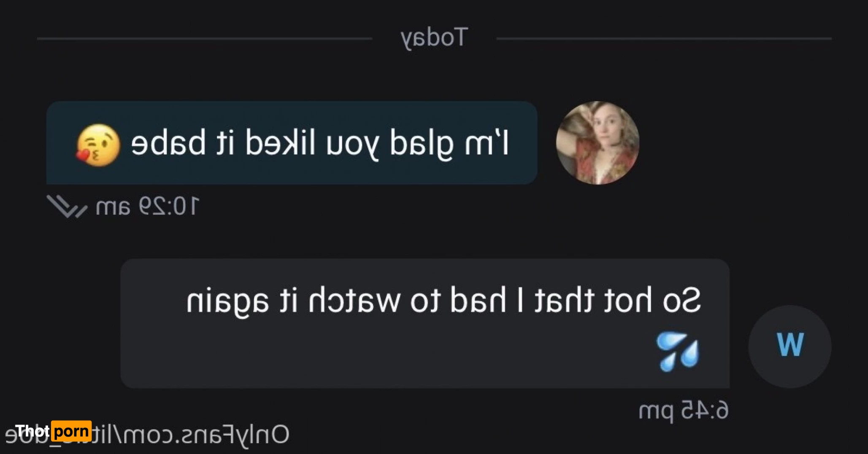The image size is (868, 454).
Task: Click the Today date separator label
Action: (434, 38)
